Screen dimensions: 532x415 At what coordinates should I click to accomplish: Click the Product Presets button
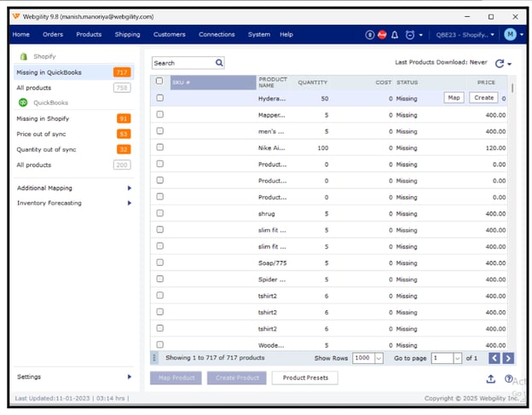tap(304, 378)
